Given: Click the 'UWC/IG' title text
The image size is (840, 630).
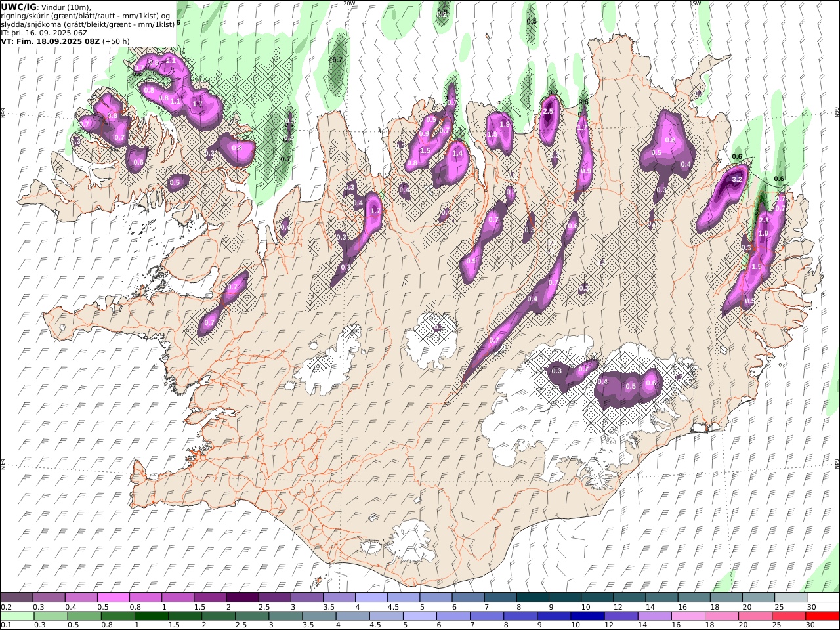Looking at the screenshot, I should (19, 7).
